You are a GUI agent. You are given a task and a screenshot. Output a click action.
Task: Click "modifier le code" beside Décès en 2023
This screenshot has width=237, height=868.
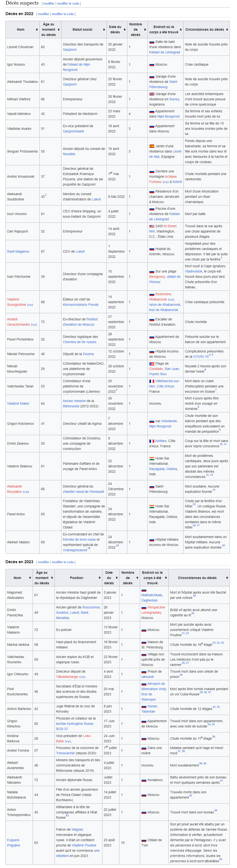click(x=62, y=562)
